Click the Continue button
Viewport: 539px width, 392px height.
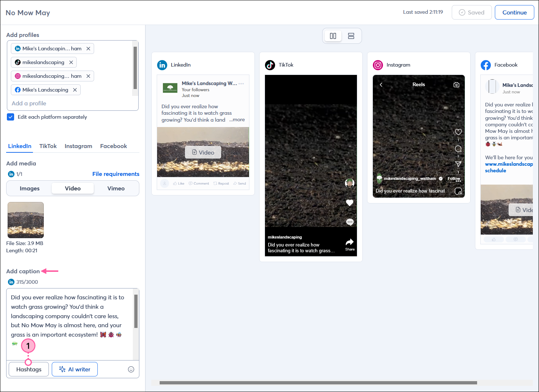[x=514, y=12]
